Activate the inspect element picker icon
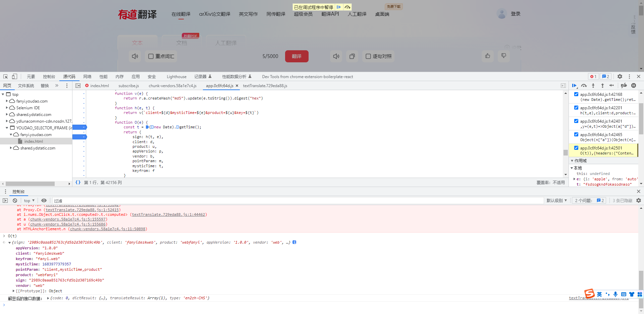Viewport: 644px width, 314px height. [x=6, y=76]
